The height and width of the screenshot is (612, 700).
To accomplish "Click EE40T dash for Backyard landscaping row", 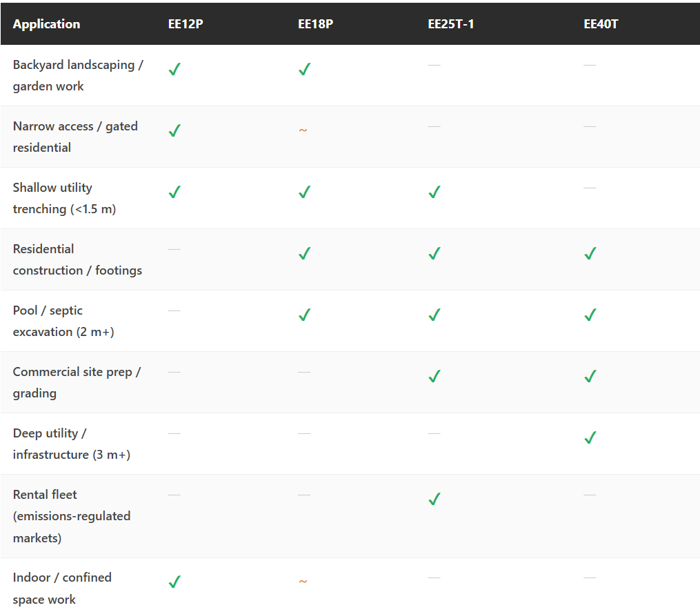I will [x=590, y=65].
